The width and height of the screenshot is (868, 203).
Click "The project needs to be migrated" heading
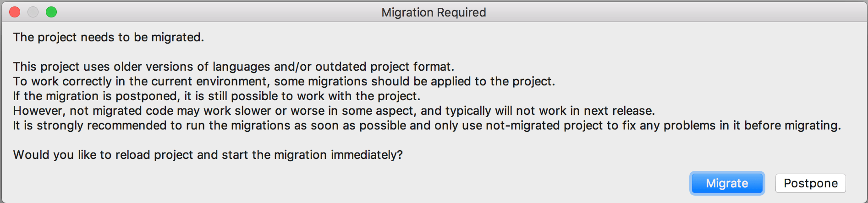pos(108,37)
